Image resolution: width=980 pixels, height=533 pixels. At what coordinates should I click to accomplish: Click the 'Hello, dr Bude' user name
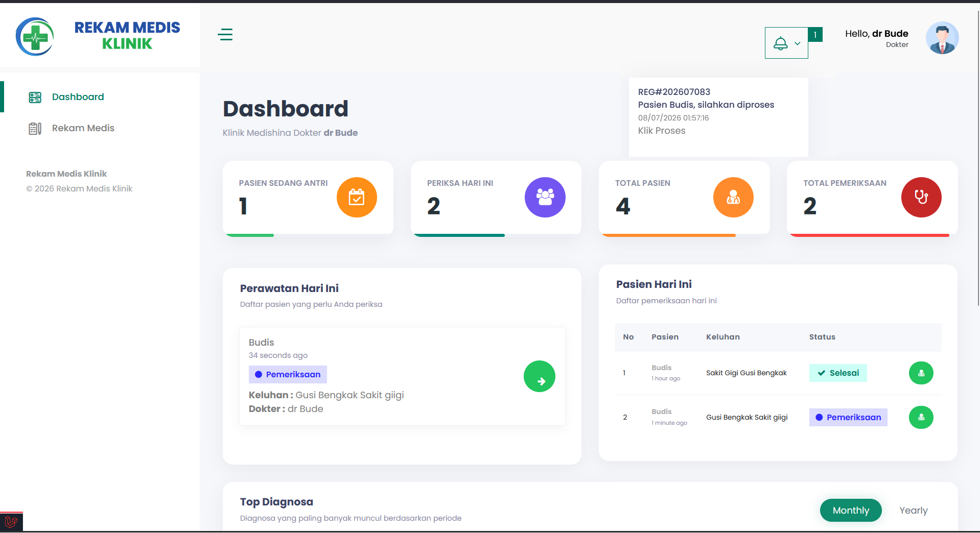[x=876, y=34]
